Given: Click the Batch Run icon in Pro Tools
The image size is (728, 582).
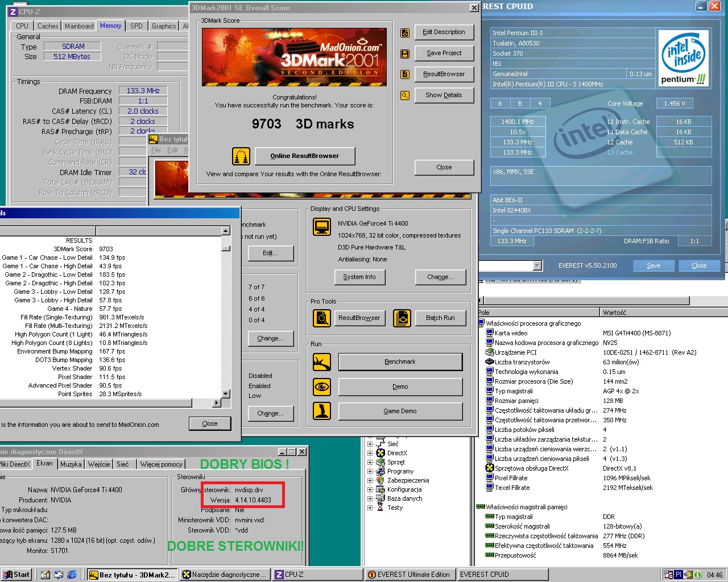Looking at the screenshot, I should click(402, 318).
